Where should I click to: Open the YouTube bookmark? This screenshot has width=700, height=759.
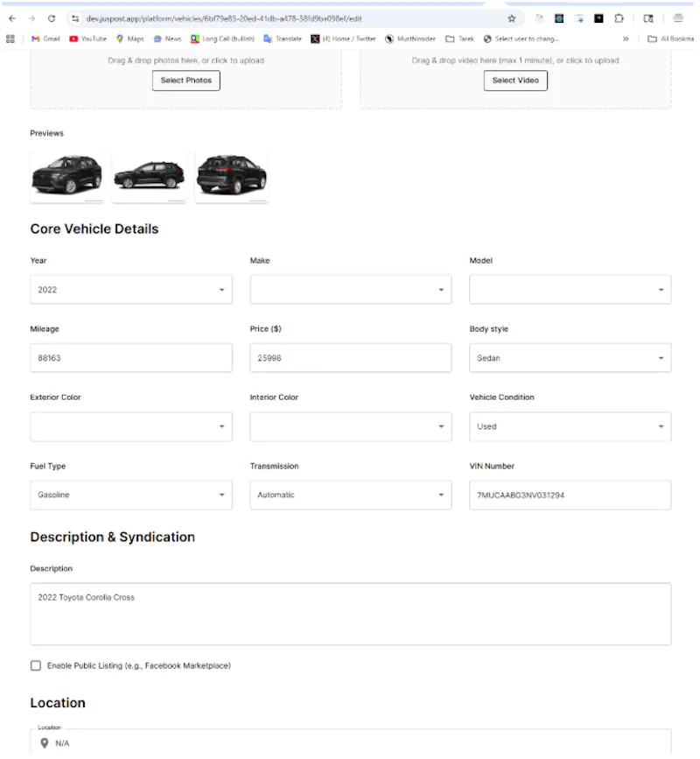(x=88, y=39)
